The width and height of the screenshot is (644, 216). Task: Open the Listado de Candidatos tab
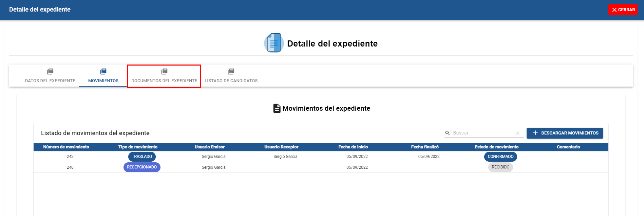click(x=231, y=80)
